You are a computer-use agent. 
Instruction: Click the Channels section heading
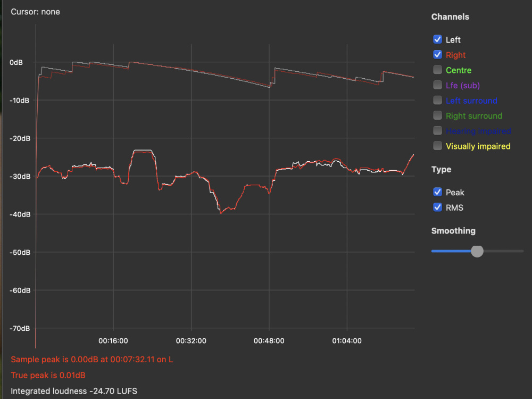[x=450, y=17]
